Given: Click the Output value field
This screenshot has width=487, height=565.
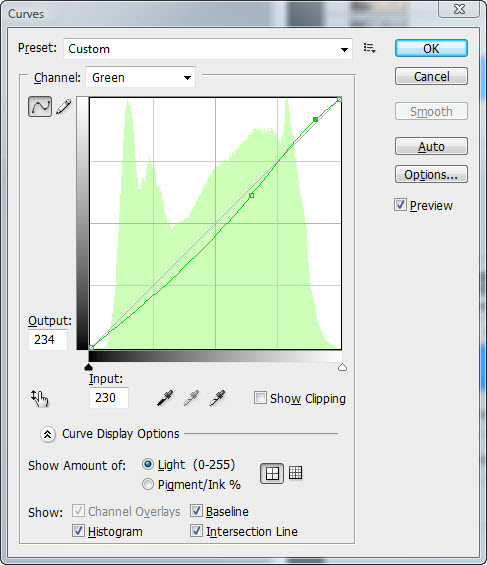Looking at the screenshot, I should coord(48,339).
